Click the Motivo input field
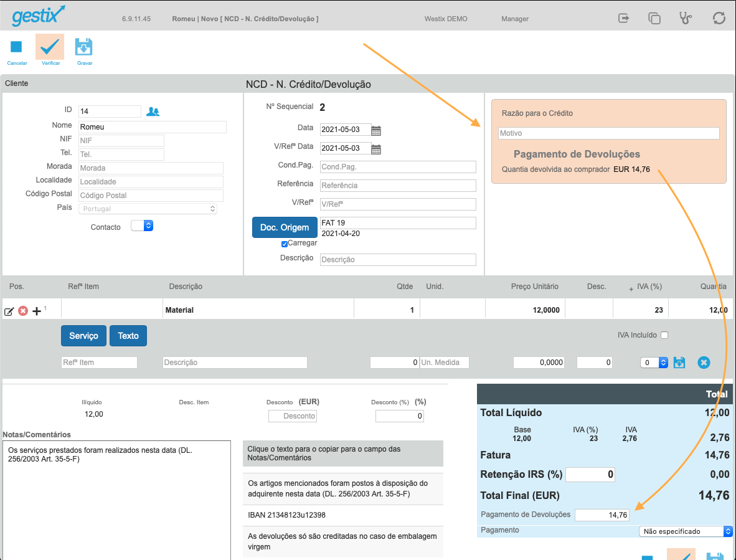Screen dimensions: 736x560 [609, 133]
